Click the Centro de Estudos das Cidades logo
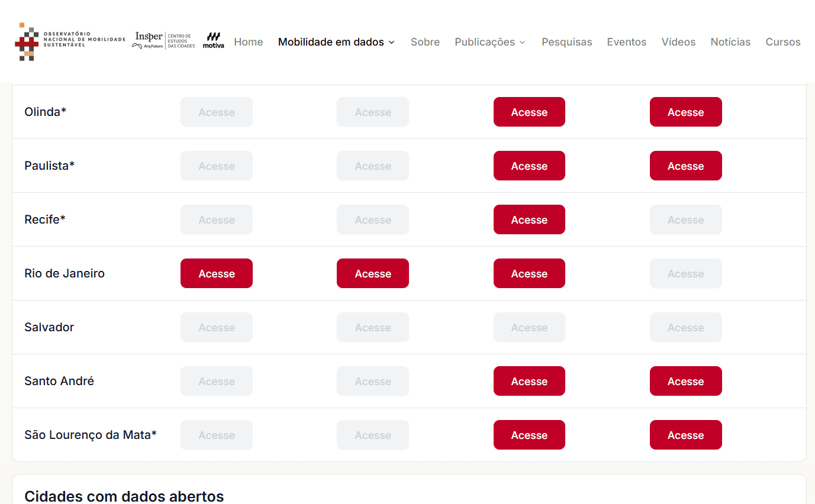 pyautogui.click(x=180, y=41)
